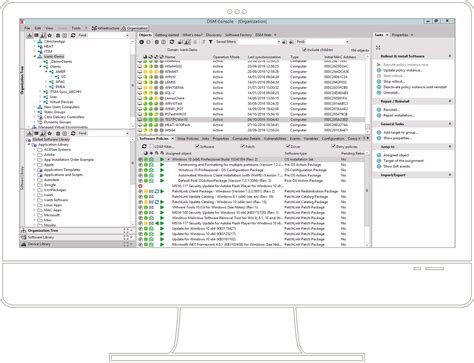Screen dimensions: 474x363
Task: Collapse the Rollout & Install Software section
Action: [450, 56]
